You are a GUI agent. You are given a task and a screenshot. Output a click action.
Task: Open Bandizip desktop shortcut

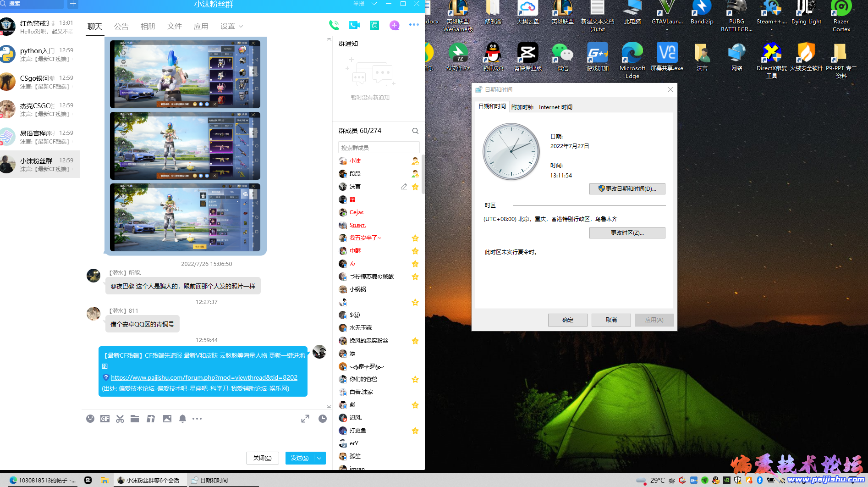(x=702, y=13)
